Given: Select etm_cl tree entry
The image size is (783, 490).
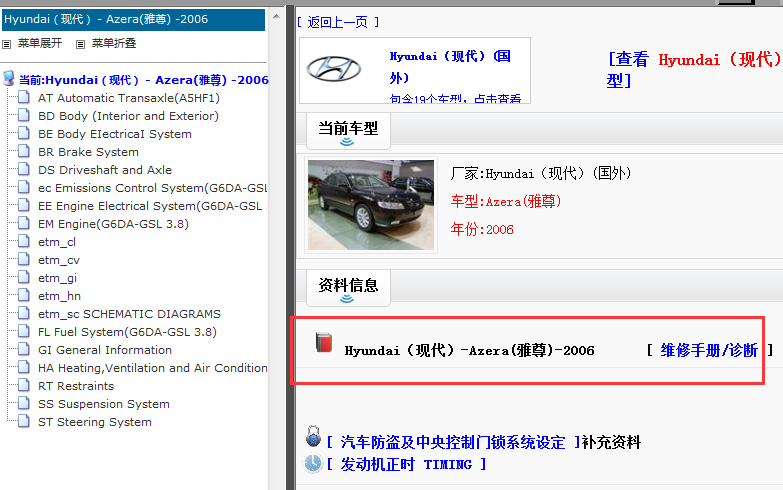Looking at the screenshot, I should click(x=57, y=242).
